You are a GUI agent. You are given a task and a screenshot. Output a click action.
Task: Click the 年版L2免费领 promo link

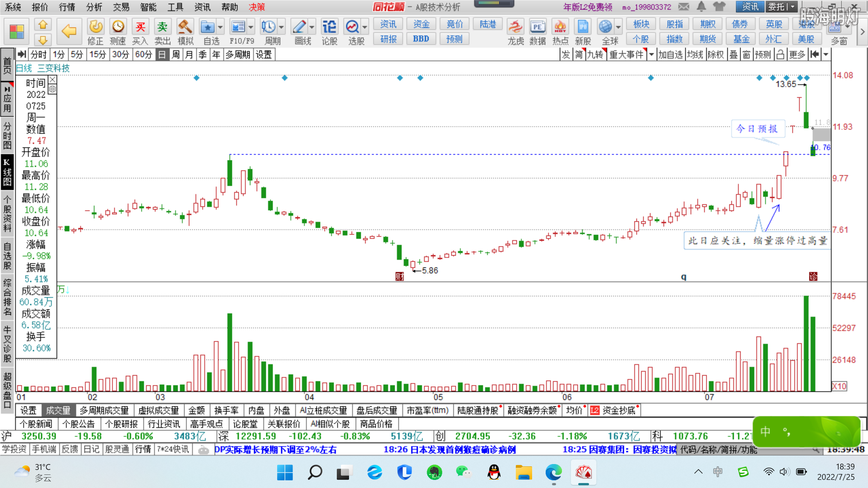[588, 7]
